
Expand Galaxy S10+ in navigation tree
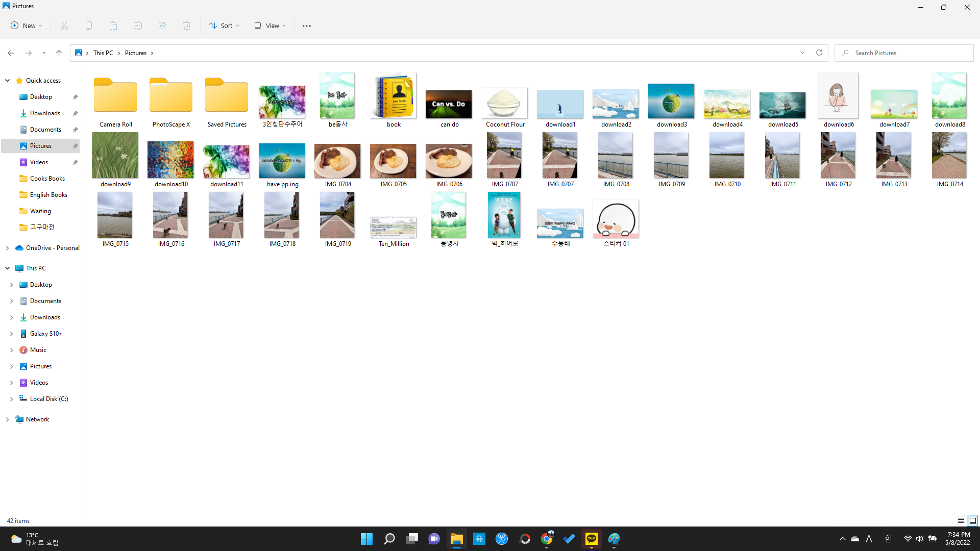click(x=11, y=334)
